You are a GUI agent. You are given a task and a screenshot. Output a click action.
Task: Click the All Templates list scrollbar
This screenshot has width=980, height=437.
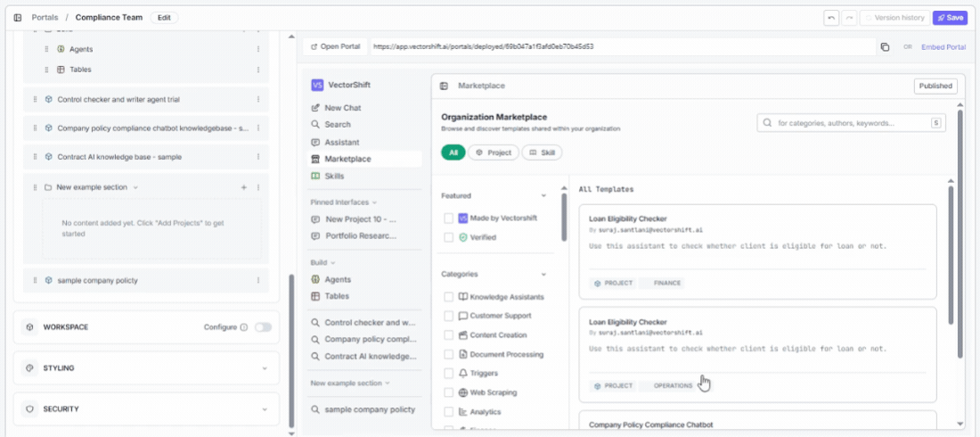951,255
